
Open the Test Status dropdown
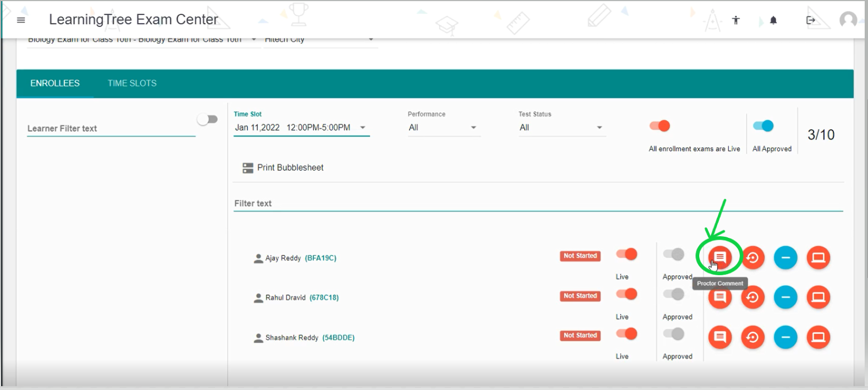pos(561,127)
